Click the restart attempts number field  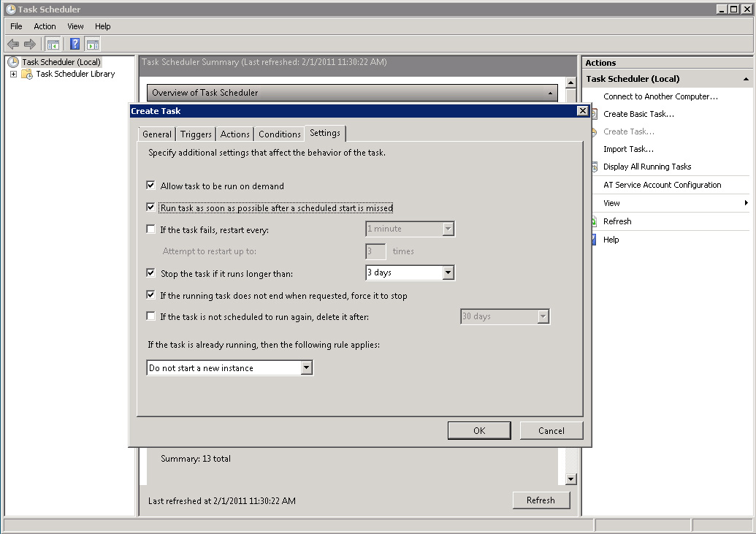tap(375, 251)
